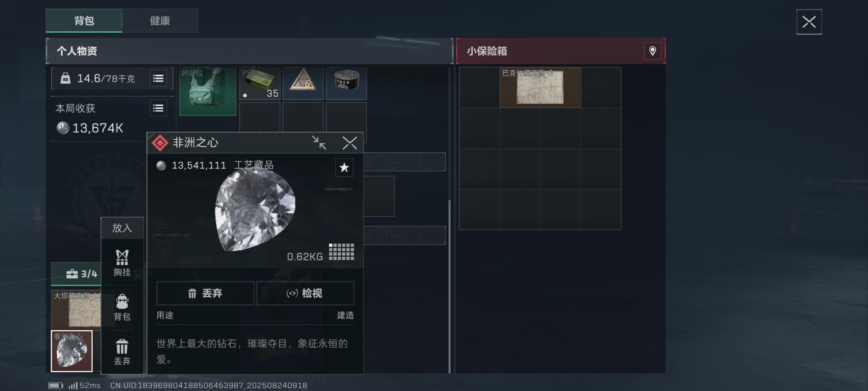Image resolution: width=868 pixels, height=391 pixels.
Task: Select the 非洲之心 diamond thumbnail
Action: pyautogui.click(x=71, y=351)
